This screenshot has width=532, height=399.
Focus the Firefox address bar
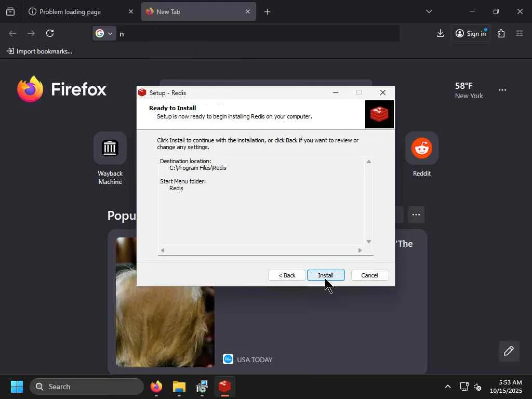pos(258,34)
